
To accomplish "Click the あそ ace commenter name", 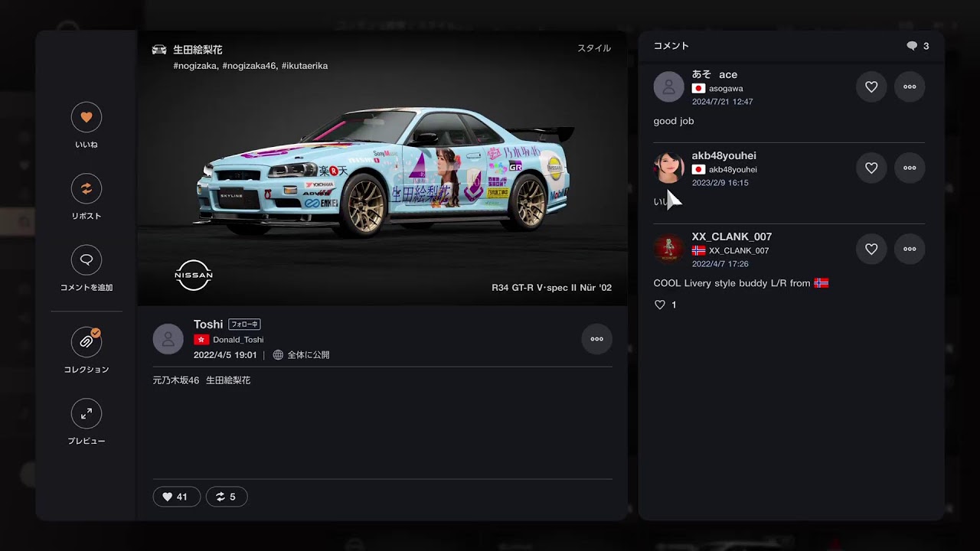I will (x=714, y=74).
